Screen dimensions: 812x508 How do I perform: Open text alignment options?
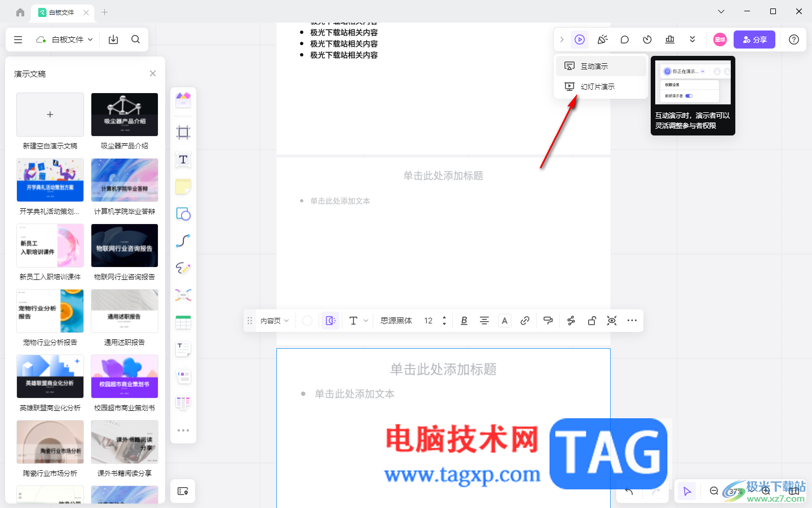[x=484, y=321]
